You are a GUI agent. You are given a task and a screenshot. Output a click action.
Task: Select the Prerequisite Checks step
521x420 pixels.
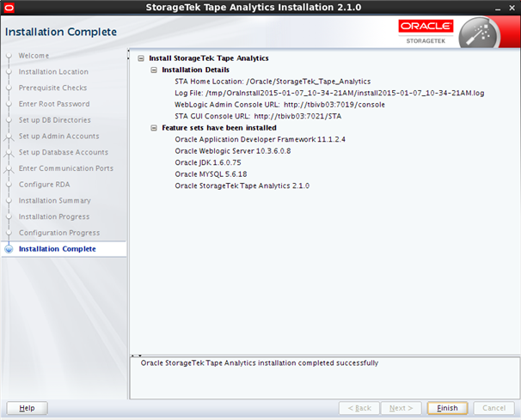pyautogui.click(x=52, y=88)
